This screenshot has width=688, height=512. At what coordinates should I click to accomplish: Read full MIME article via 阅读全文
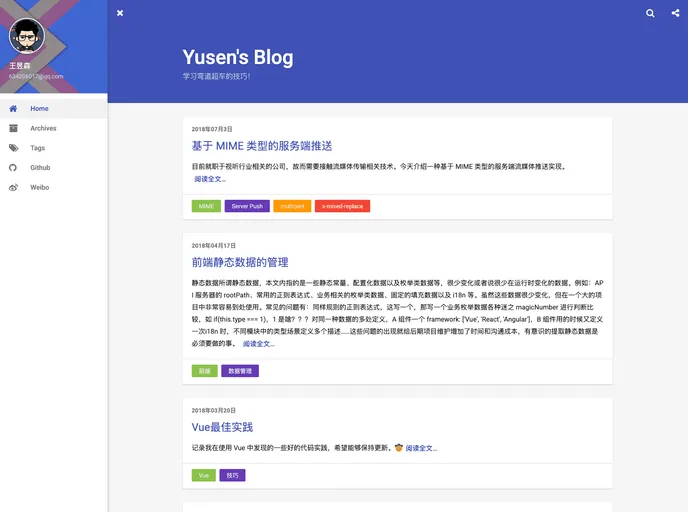tap(210, 179)
